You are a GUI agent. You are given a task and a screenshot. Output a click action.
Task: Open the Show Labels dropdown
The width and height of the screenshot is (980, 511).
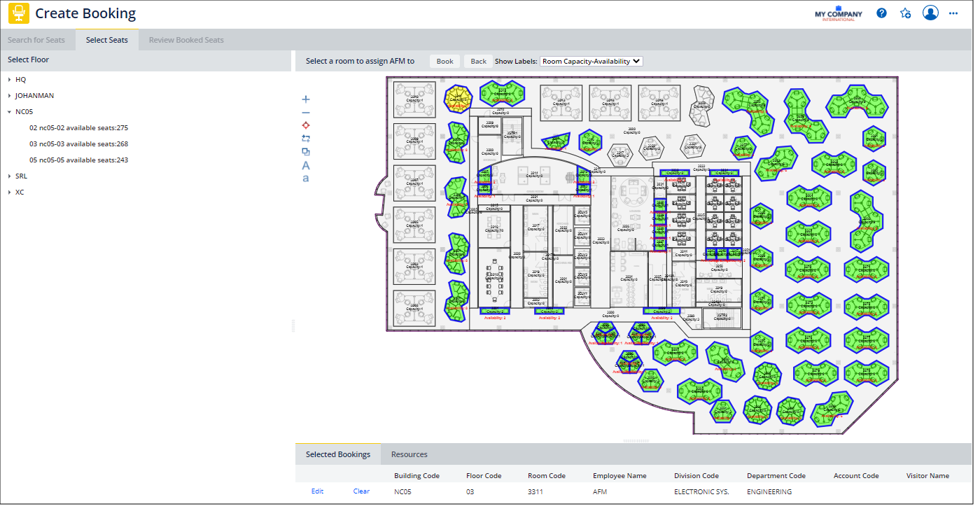[590, 61]
